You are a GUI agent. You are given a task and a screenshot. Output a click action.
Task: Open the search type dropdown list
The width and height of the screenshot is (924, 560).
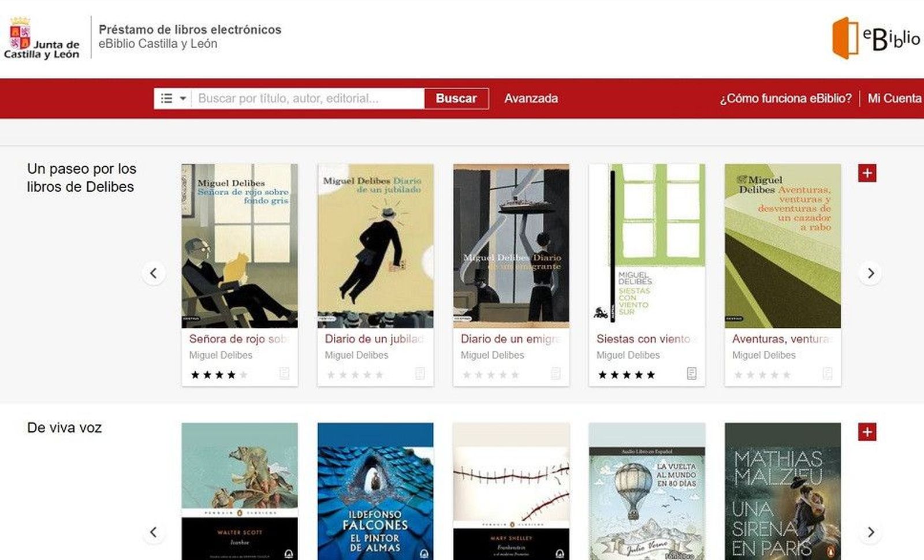click(173, 99)
